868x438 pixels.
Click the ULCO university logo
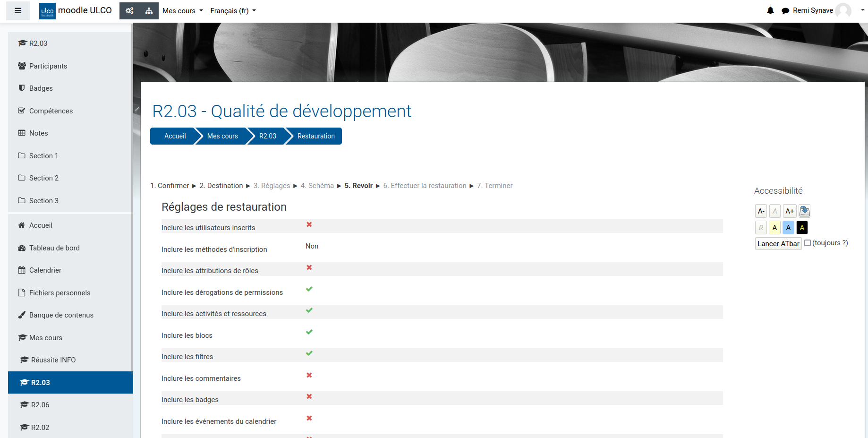point(47,11)
